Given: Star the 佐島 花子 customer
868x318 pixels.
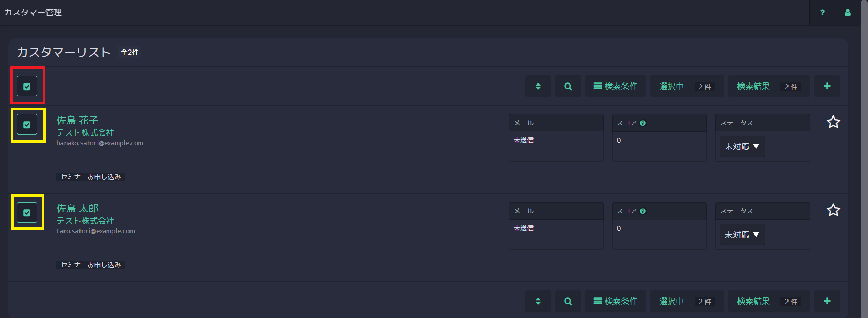Looking at the screenshot, I should click(833, 122).
